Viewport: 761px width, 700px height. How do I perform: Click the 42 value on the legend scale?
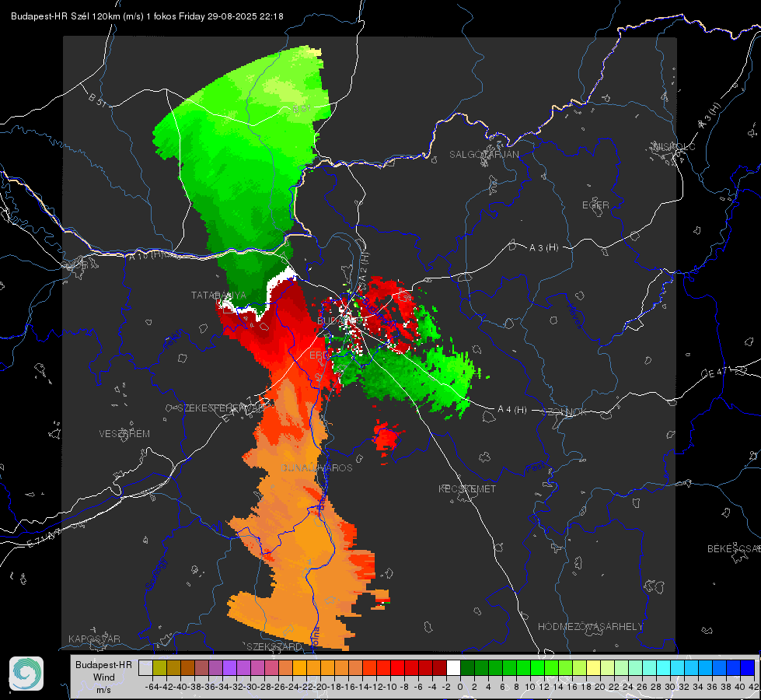[754, 687]
